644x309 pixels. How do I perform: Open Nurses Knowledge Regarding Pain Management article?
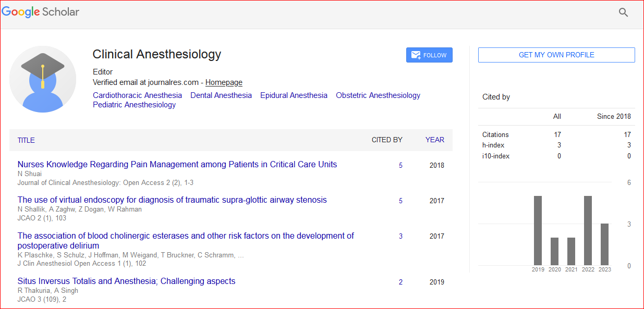(177, 164)
